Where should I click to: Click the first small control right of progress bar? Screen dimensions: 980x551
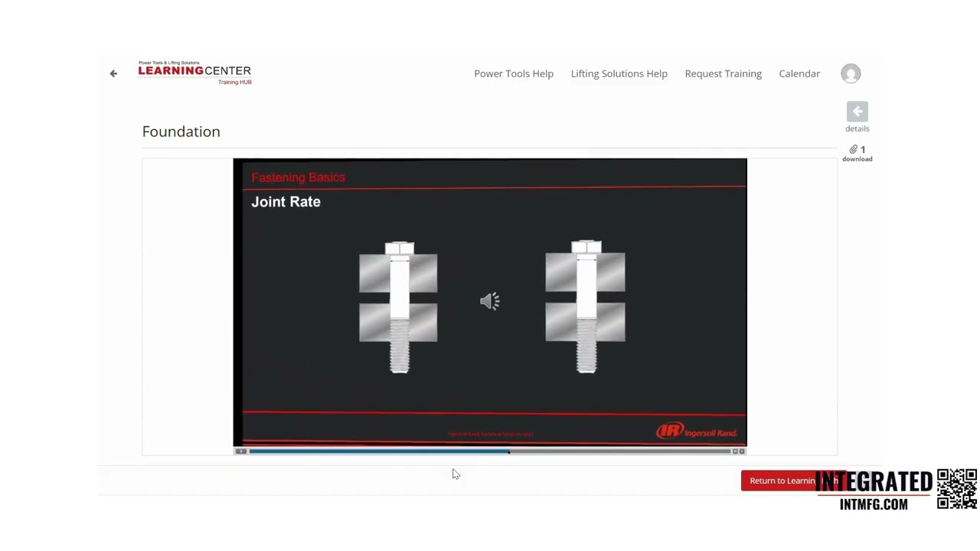coord(735,452)
